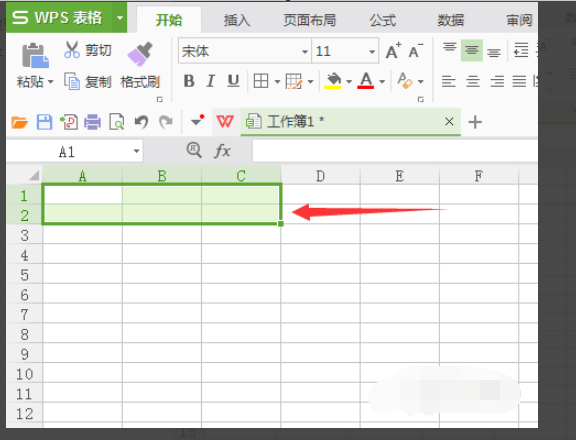Undo the last action
The height and width of the screenshot is (440, 576).
pyautogui.click(x=141, y=122)
